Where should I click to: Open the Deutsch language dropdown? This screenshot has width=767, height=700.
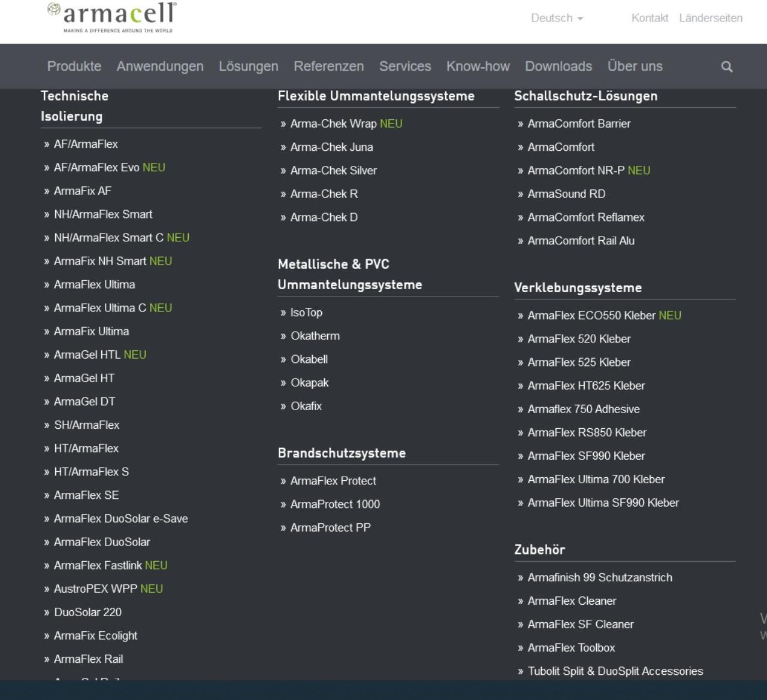tap(557, 18)
